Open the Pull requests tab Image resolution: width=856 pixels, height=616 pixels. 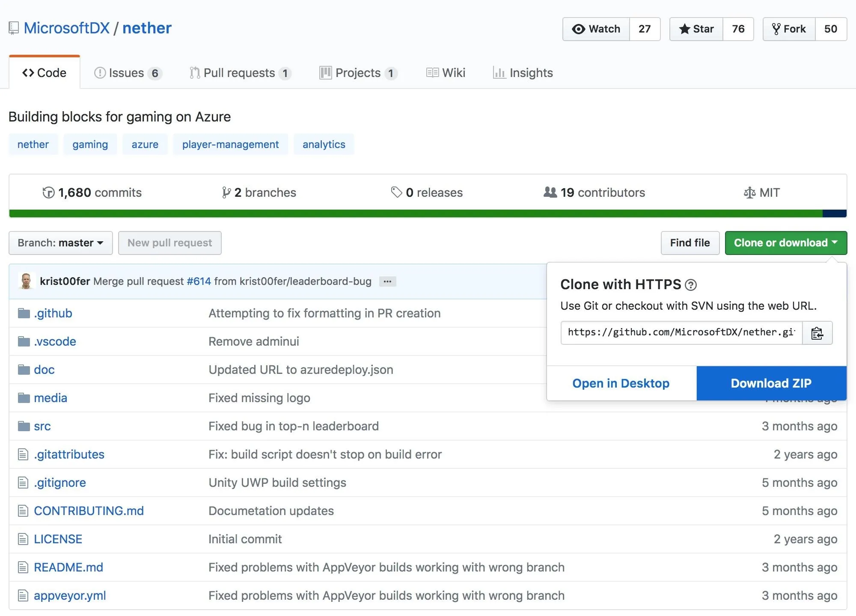point(240,73)
